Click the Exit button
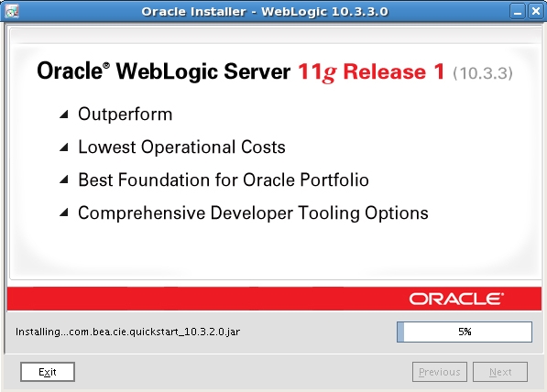 (48, 372)
